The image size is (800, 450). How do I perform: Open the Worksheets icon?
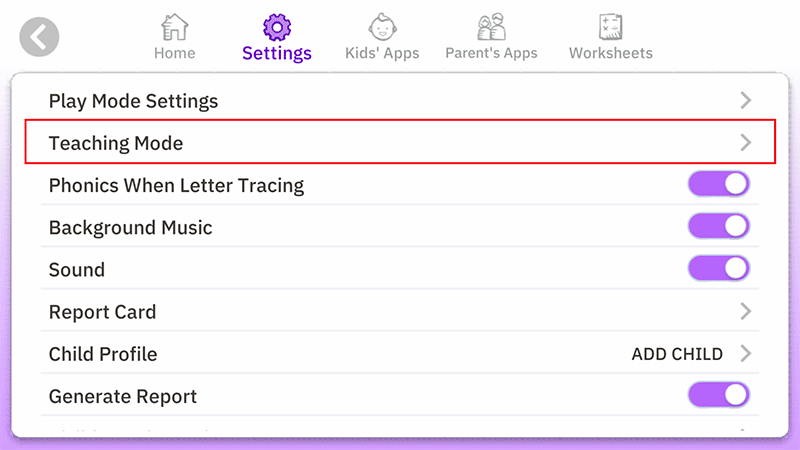pos(610,27)
